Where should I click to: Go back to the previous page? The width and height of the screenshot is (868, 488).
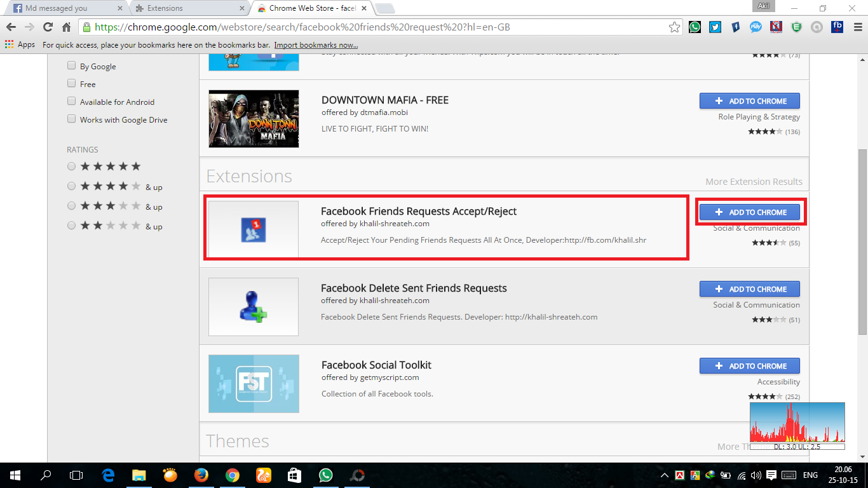point(11,27)
